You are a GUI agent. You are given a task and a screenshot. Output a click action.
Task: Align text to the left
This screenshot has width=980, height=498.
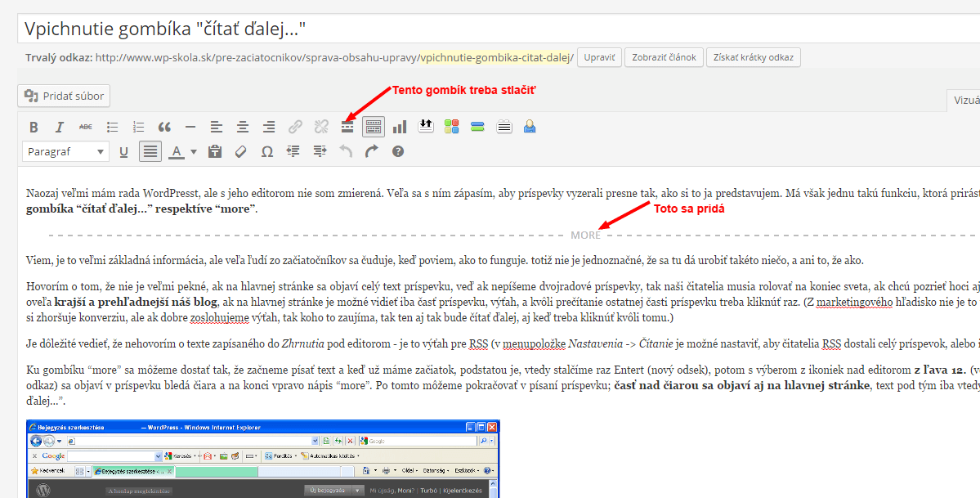click(x=217, y=128)
